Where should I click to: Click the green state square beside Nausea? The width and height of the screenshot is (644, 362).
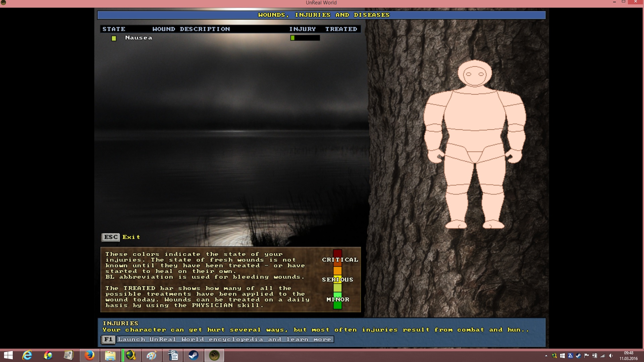114,38
